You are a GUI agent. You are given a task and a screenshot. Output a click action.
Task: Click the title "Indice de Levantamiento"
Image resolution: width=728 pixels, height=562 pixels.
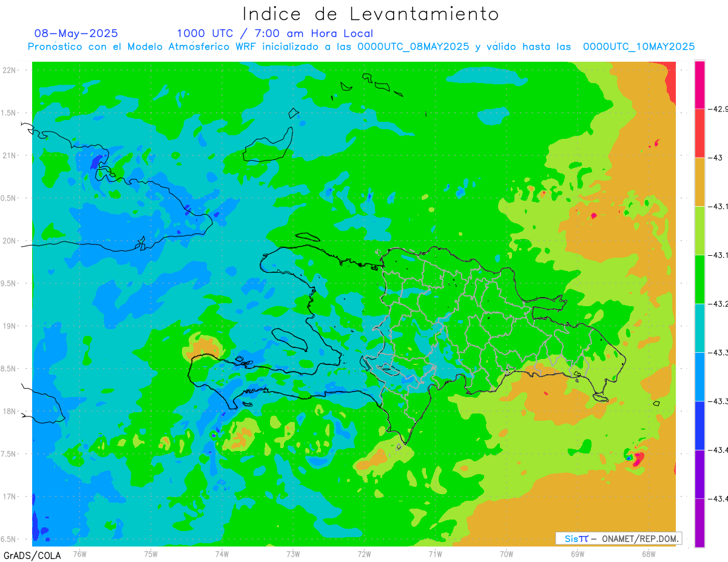tap(371, 14)
